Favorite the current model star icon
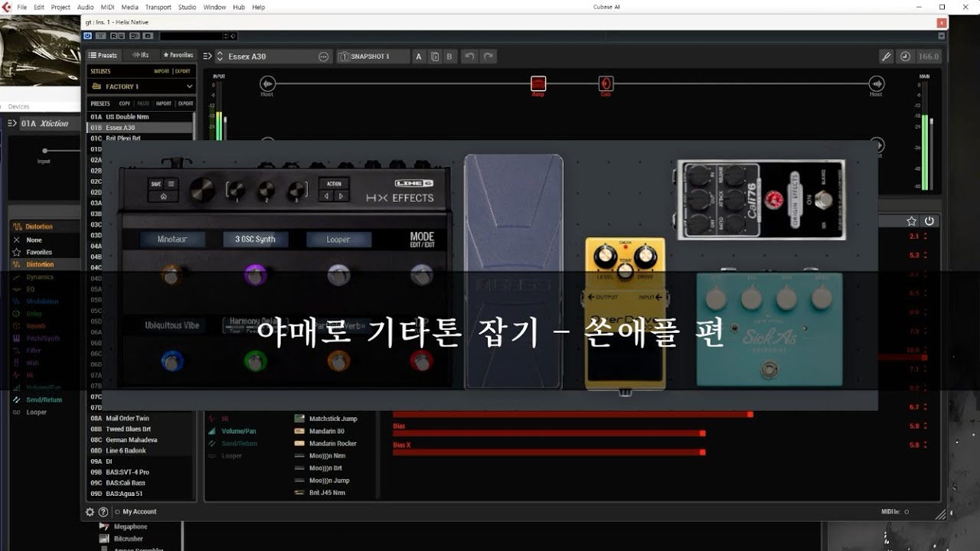This screenshot has height=551, width=980. pos(911,221)
